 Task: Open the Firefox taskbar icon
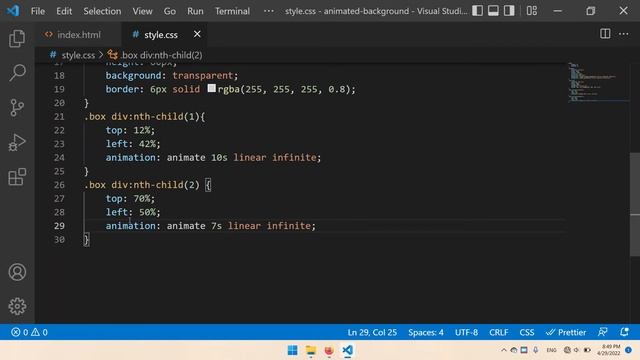click(x=329, y=350)
